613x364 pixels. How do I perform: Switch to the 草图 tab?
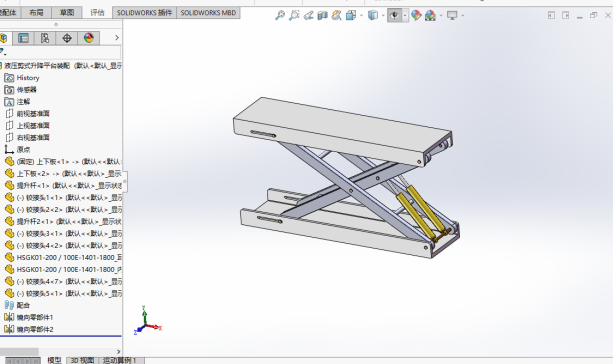[67, 13]
